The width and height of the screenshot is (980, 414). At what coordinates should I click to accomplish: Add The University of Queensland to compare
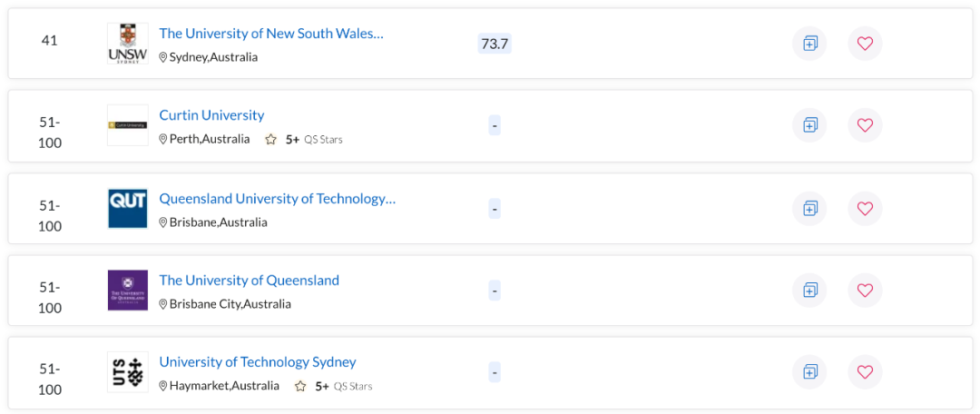point(809,291)
